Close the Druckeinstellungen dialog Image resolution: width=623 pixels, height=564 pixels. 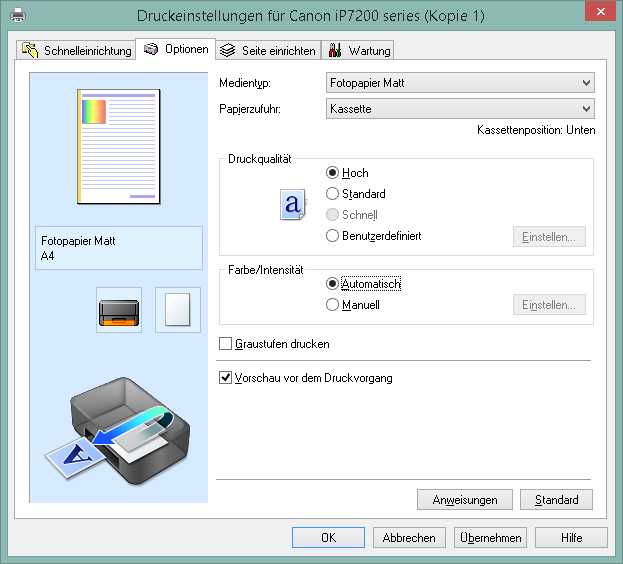(601, 11)
